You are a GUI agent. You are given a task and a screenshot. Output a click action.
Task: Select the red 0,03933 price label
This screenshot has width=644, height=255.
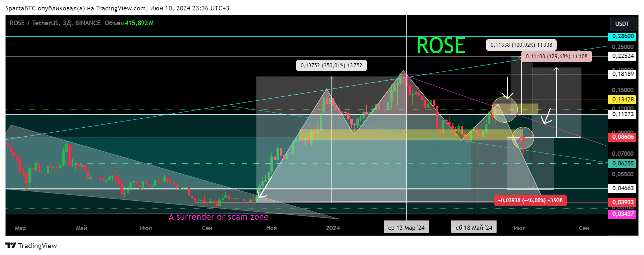(x=622, y=202)
